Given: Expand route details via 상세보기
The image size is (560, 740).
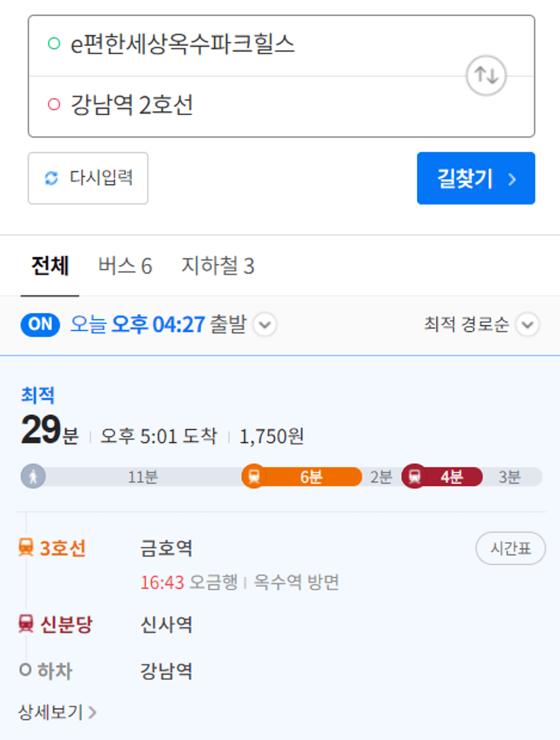Looking at the screenshot, I should (57, 712).
